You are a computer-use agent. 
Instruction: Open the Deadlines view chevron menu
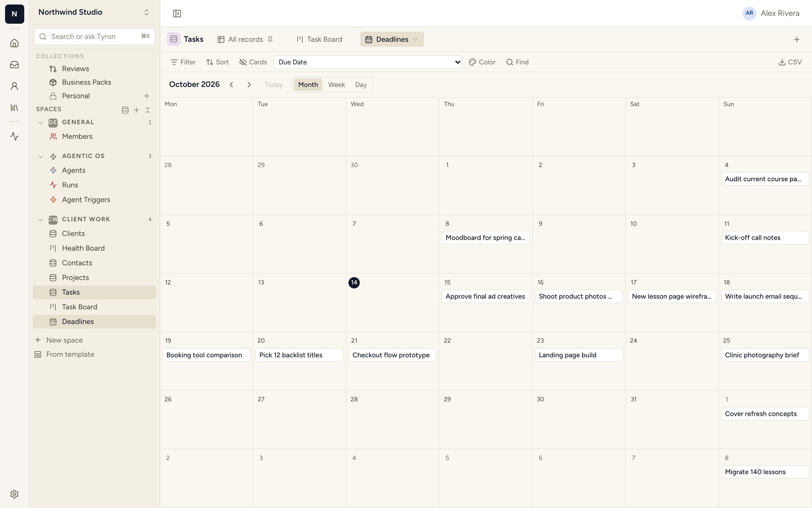pyautogui.click(x=415, y=39)
